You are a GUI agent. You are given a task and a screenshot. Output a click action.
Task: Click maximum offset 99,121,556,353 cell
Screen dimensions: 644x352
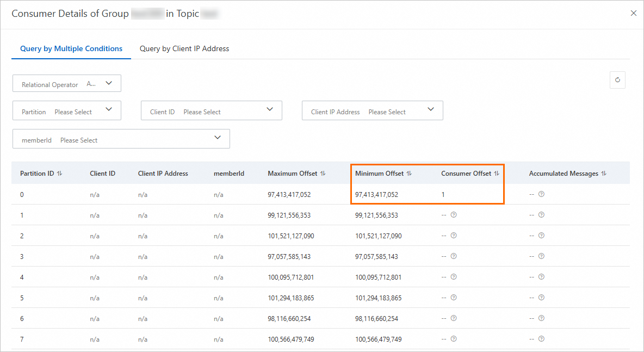click(x=289, y=215)
